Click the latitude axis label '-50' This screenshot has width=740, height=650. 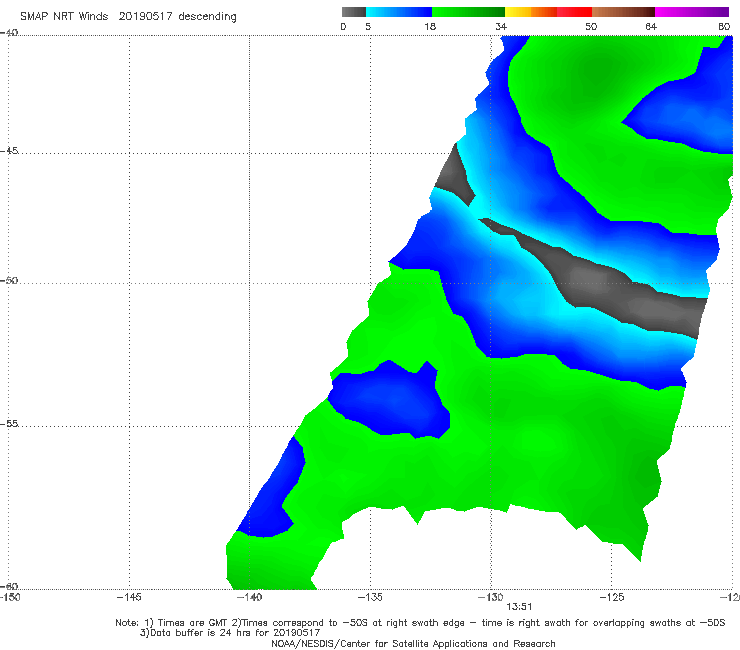tap(9, 281)
